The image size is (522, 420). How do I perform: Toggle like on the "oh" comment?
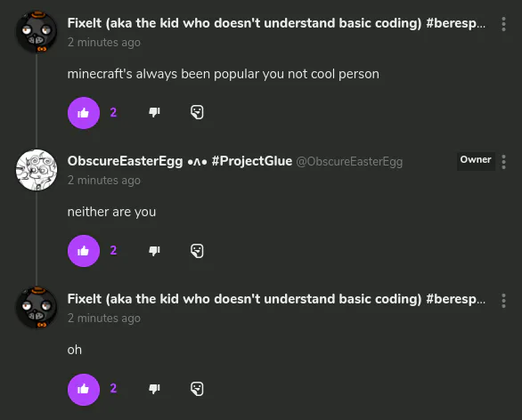(84, 390)
